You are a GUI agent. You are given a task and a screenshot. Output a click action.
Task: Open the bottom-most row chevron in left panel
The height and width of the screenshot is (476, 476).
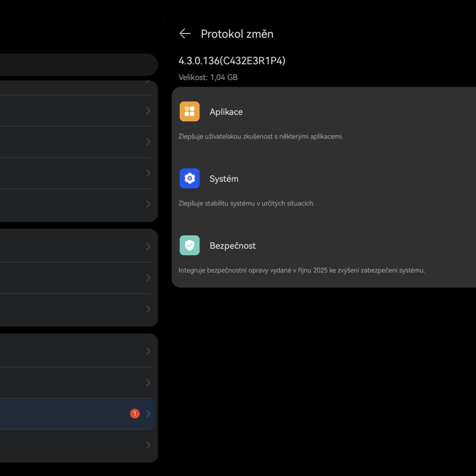click(148, 445)
